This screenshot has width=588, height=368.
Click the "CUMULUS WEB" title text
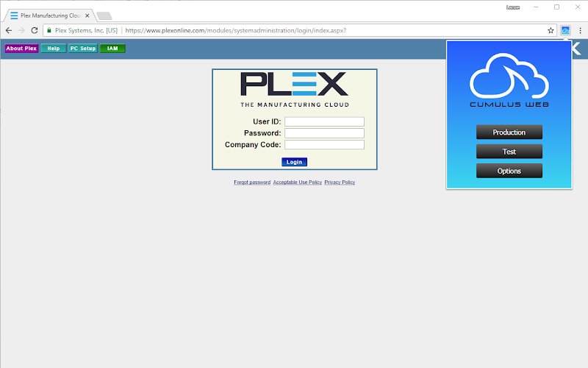(509, 105)
